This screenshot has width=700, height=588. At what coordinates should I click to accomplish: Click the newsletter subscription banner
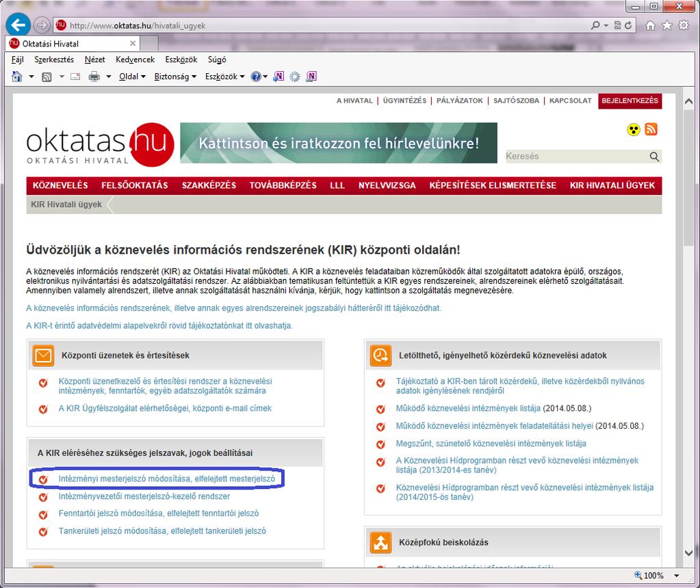[x=339, y=143]
